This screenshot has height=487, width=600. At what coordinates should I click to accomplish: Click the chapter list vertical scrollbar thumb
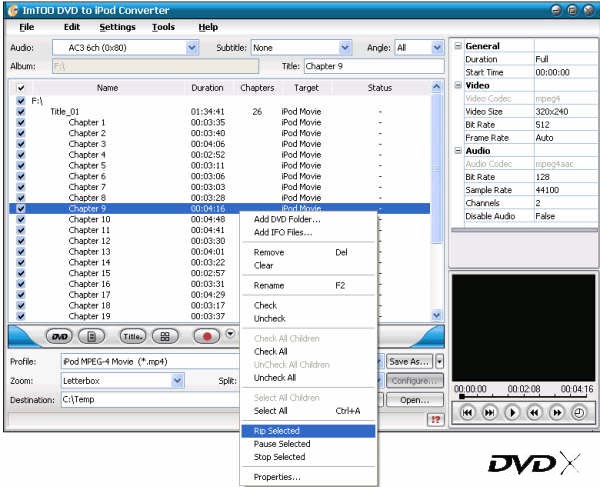[437, 167]
